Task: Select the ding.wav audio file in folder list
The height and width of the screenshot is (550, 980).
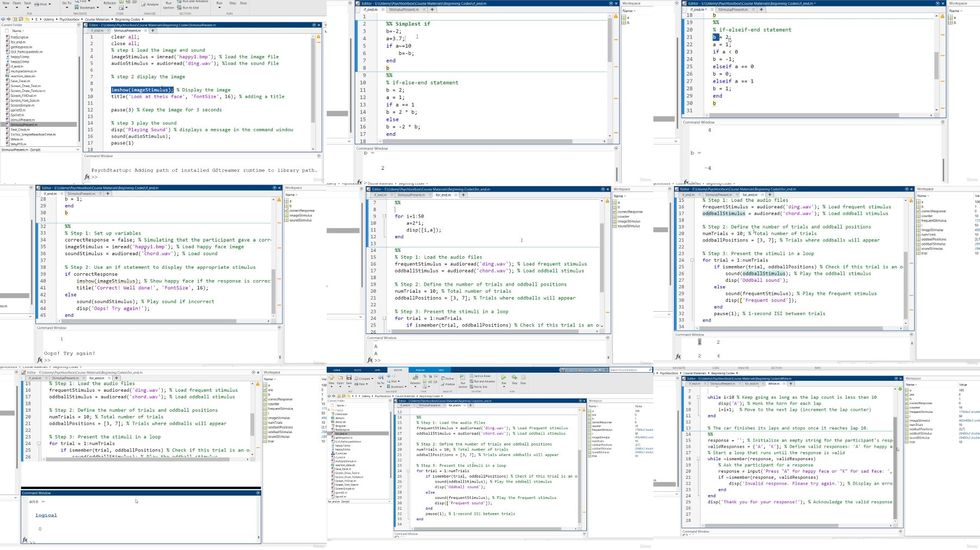Action: (x=341, y=426)
